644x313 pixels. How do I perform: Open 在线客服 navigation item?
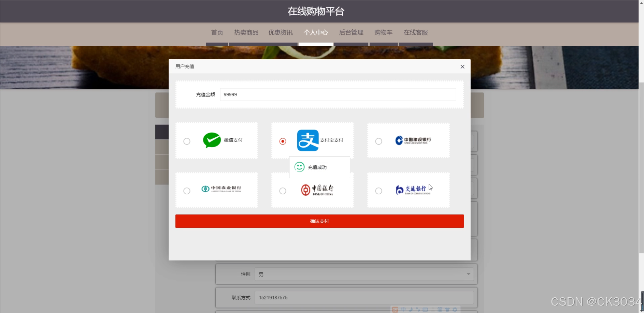point(416,32)
